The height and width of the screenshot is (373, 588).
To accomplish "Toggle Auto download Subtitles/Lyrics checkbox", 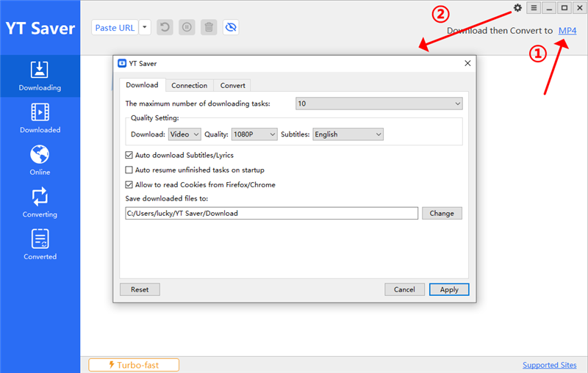I will pos(129,155).
